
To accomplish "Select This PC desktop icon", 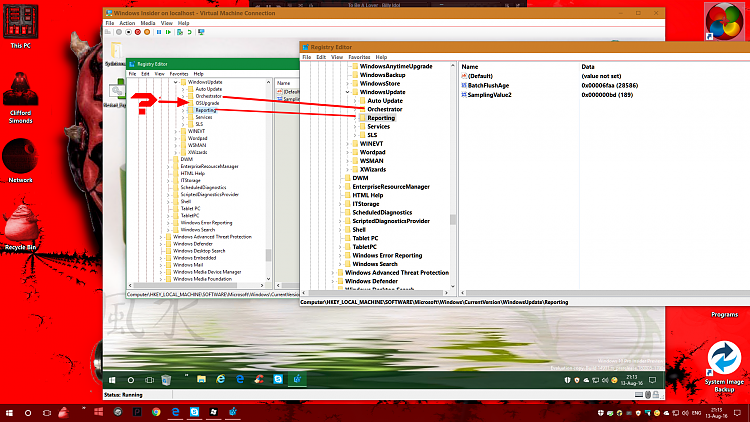I will click(21, 25).
